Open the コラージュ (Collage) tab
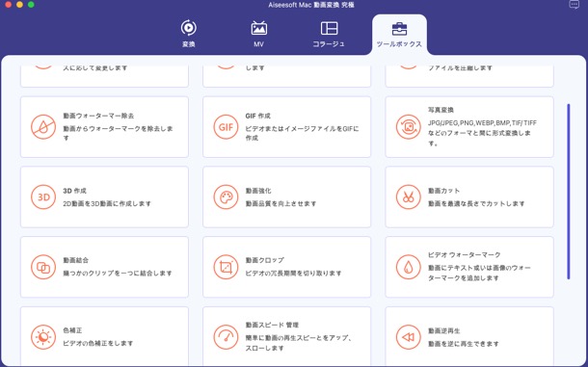Viewport: 588px width, 367px height. pos(329,34)
